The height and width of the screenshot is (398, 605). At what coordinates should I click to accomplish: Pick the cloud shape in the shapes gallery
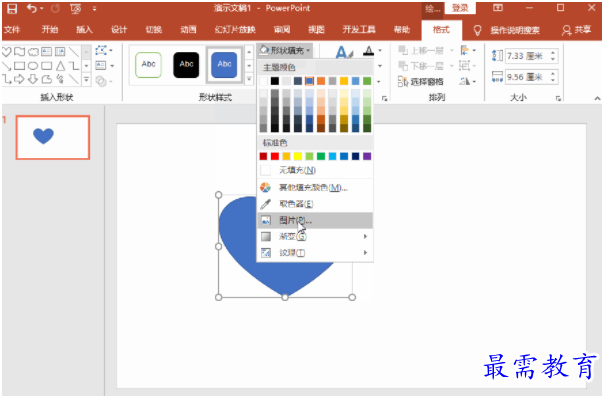(34, 52)
